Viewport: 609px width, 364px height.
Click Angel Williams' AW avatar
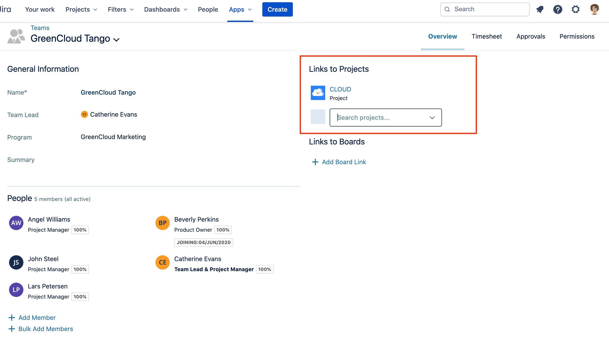tap(16, 223)
